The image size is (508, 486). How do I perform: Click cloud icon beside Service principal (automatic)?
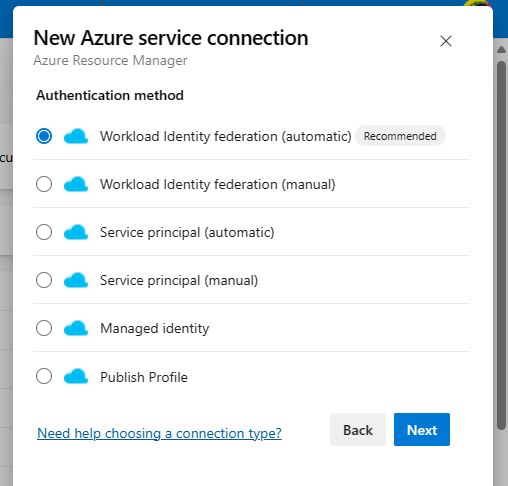click(76, 232)
